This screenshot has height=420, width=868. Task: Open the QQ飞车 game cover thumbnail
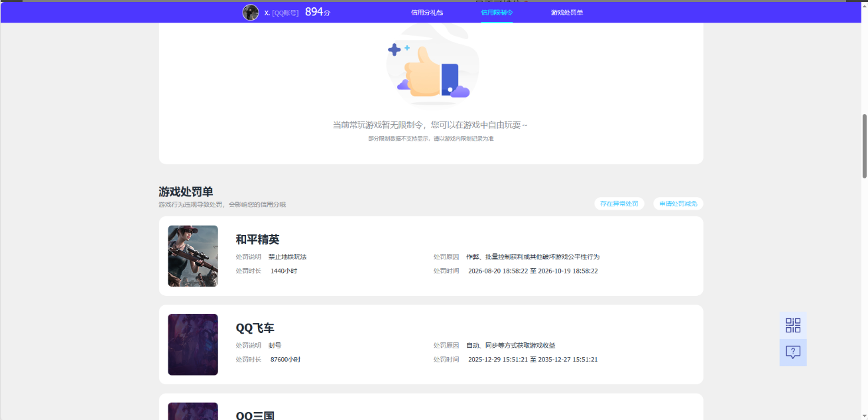[x=193, y=344]
